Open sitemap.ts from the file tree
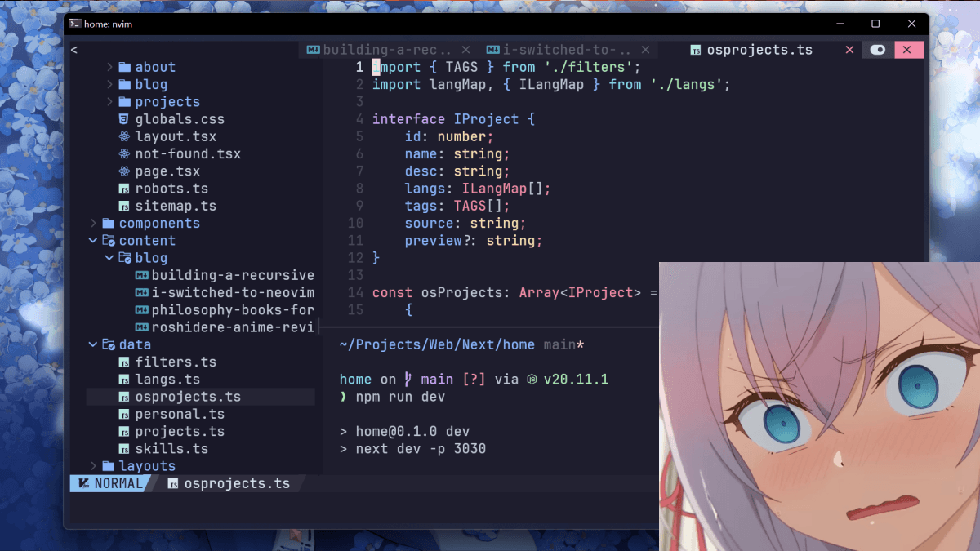This screenshot has height=551, width=980. pos(176,206)
